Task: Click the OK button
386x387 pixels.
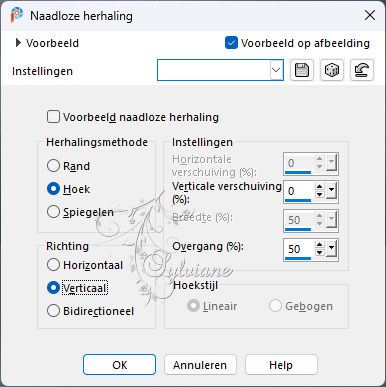Action: (x=119, y=365)
